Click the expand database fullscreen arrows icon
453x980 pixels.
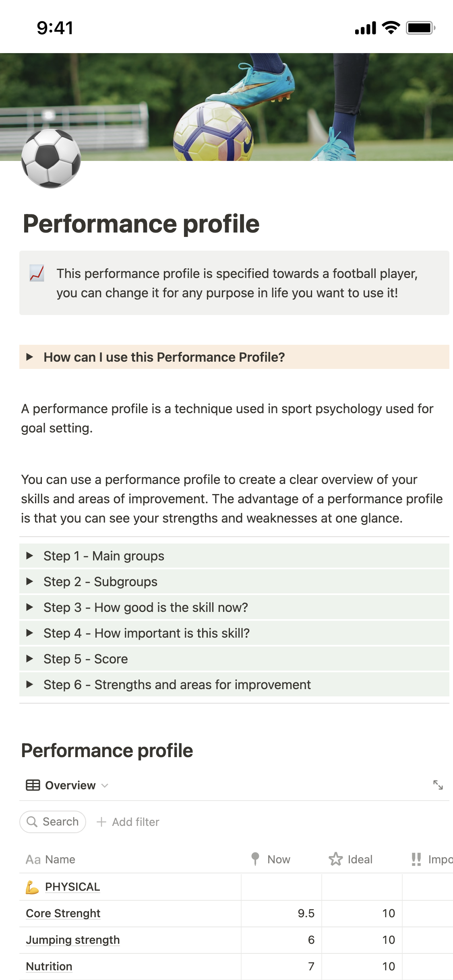click(438, 785)
